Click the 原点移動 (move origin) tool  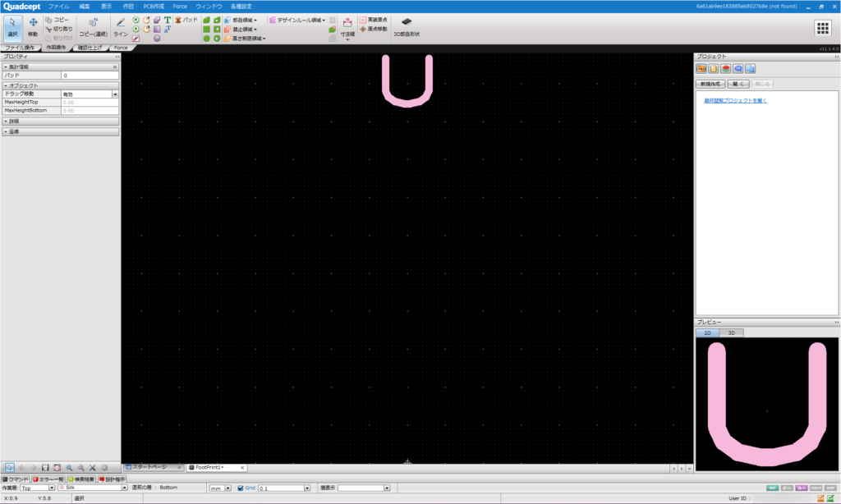click(x=374, y=29)
